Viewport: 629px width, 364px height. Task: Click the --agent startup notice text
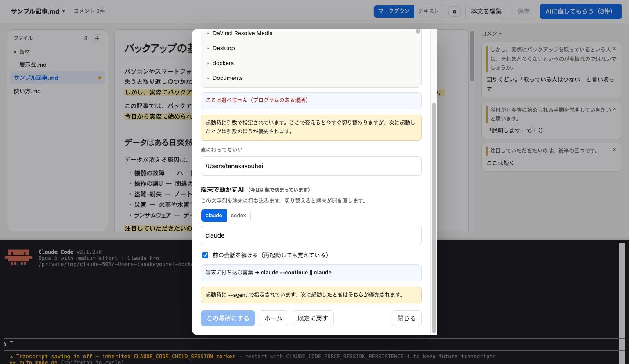tap(304, 295)
